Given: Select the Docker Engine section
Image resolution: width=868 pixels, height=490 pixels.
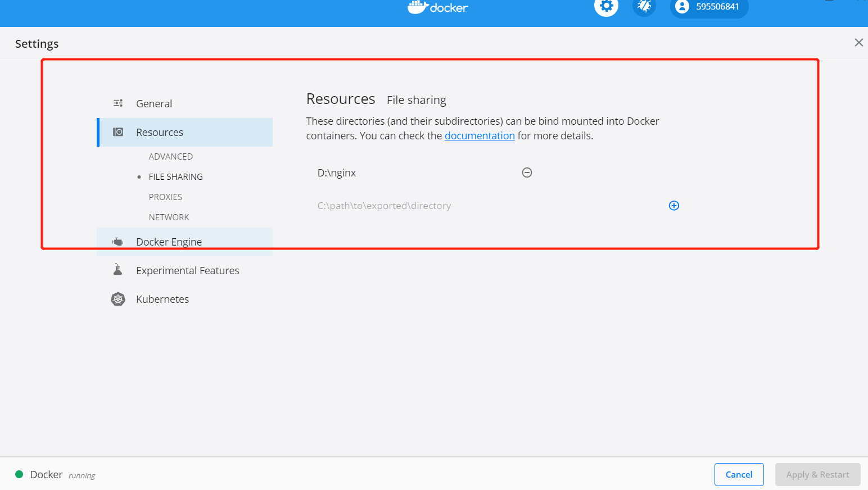Looking at the screenshot, I should click(184, 242).
